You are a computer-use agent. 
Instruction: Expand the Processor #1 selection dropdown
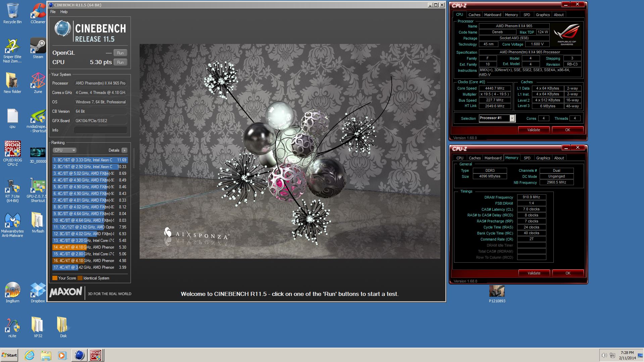click(512, 118)
